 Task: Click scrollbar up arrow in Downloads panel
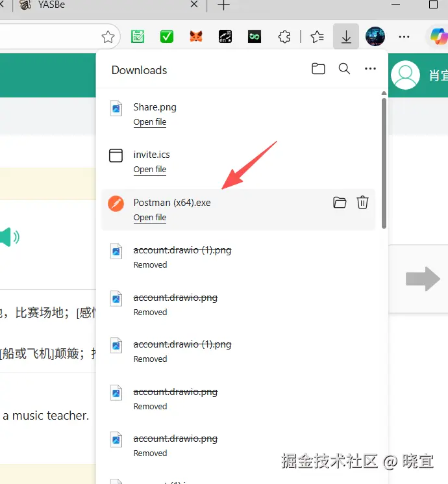[x=384, y=93]
